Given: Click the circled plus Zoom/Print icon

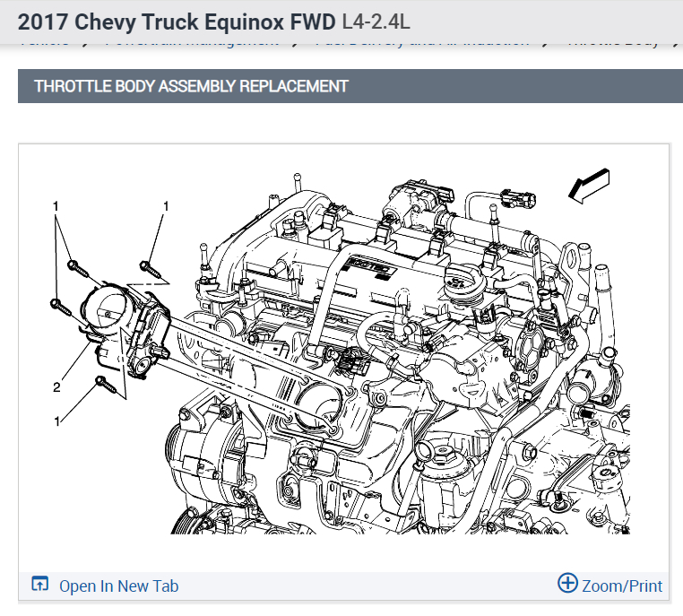Looking at the screenshot, I should pyautogui.click(x=567, y=583).
